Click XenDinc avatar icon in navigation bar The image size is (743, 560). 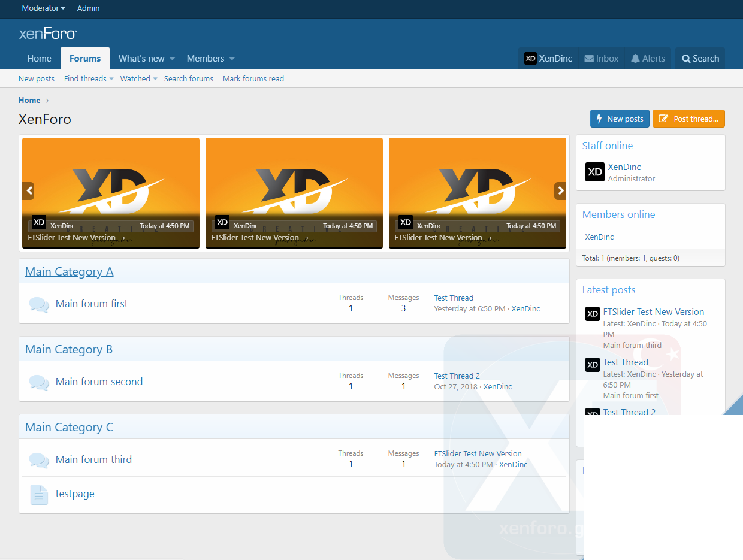[530, 58]
